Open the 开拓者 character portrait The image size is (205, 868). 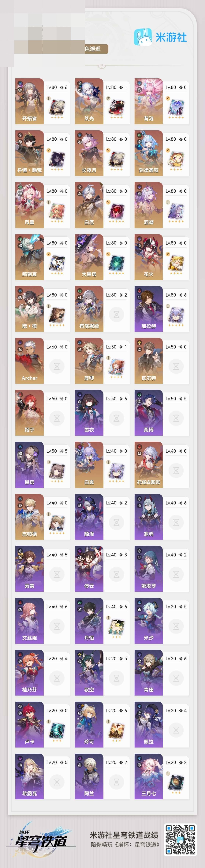click(29, 101)
